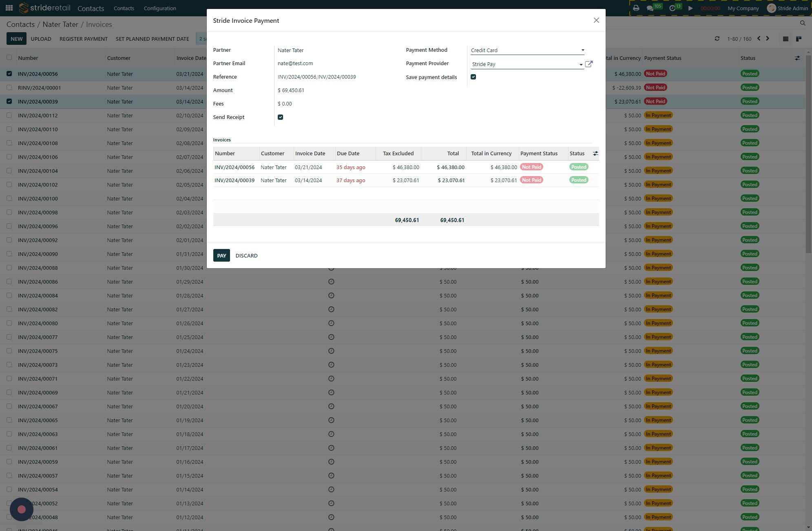
Task: Go to next page arrow in pager
Action: pos(768,38)
